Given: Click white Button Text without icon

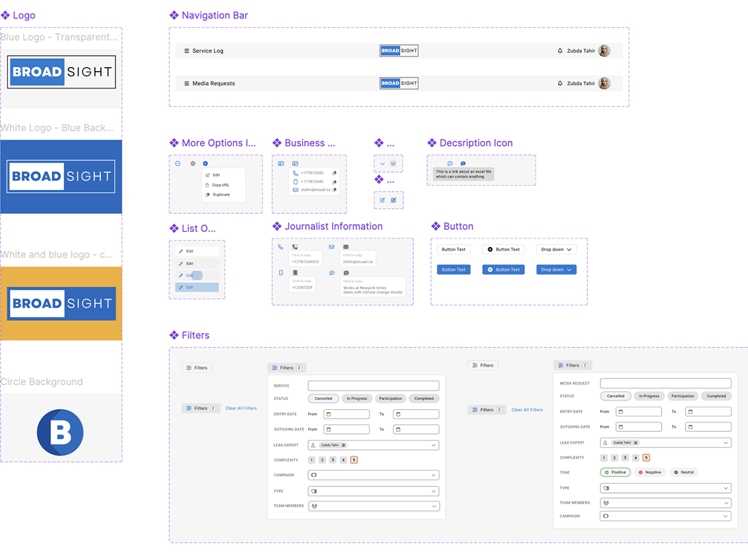Looking at the screenshot, I should [454, 250].
